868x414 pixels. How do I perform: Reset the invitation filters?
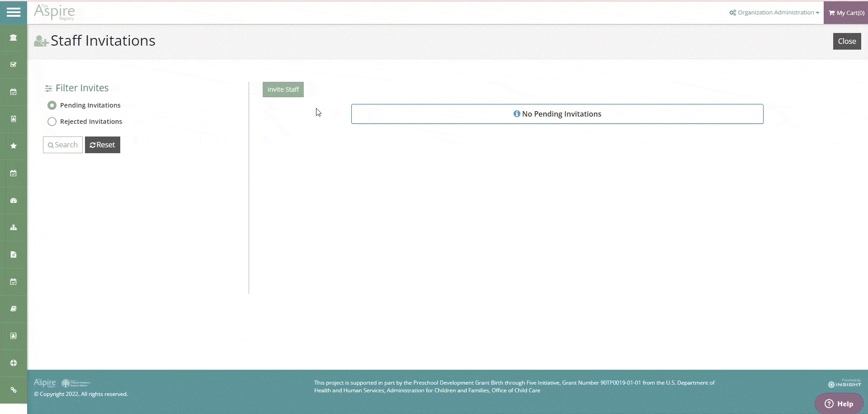[103, 145]
